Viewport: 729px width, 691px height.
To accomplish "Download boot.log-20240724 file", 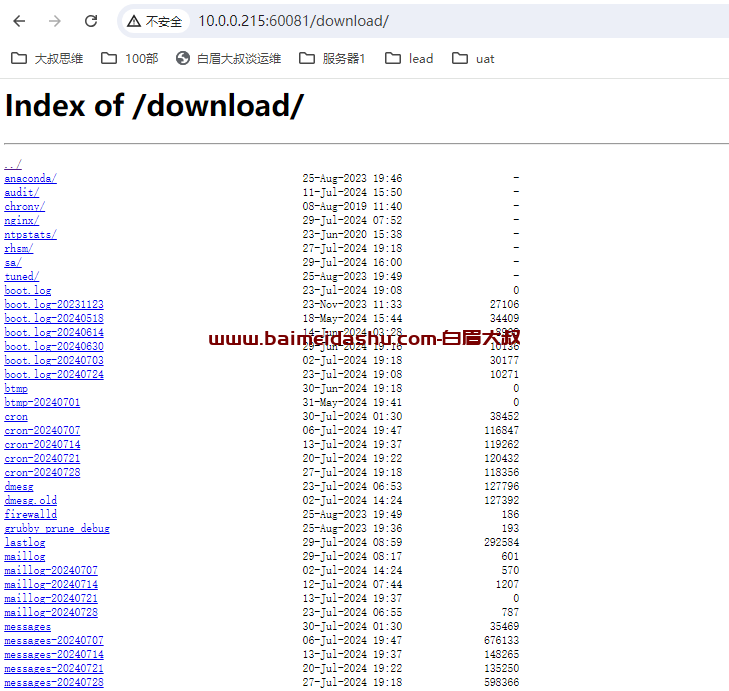I will tap(54, 374).
